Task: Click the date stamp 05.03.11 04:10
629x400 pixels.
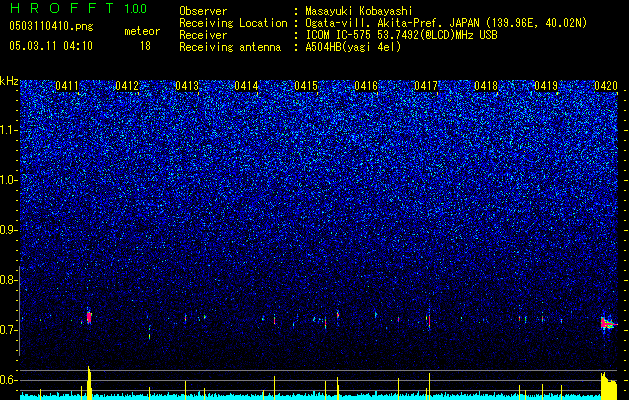Action: click(x=51, y=46)
